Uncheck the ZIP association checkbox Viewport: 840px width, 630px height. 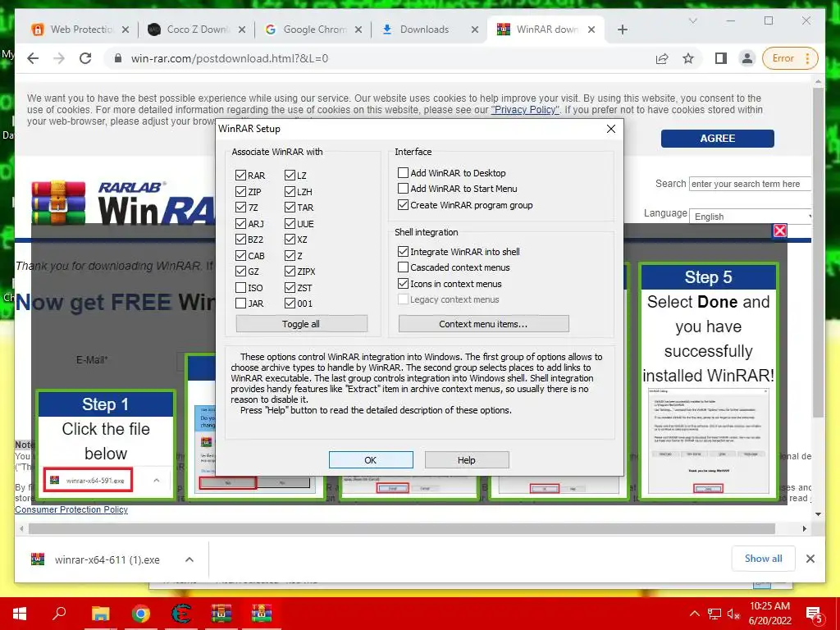[240, 191]
